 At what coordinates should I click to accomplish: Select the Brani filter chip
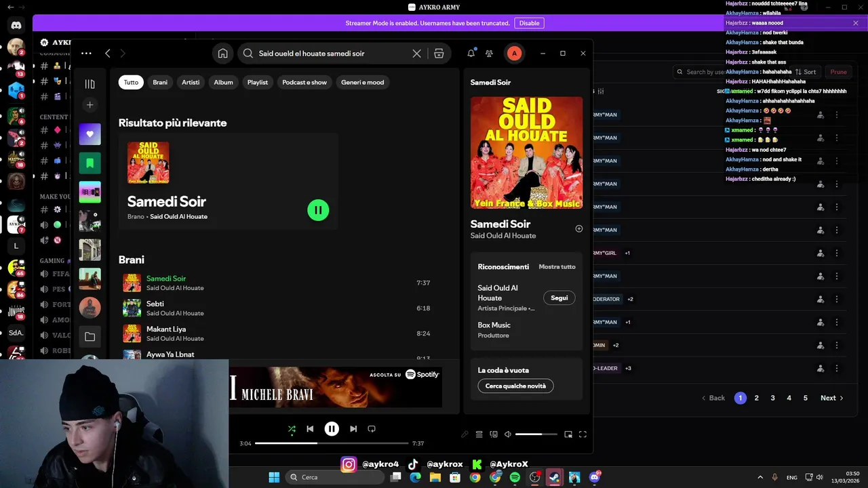160,82
